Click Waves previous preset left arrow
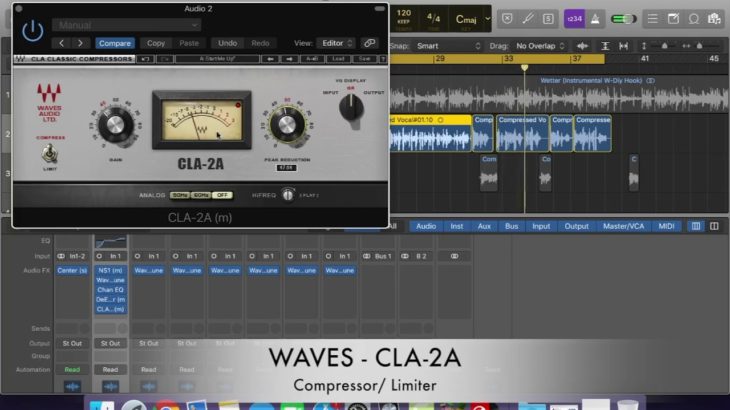 click(270, 59)
